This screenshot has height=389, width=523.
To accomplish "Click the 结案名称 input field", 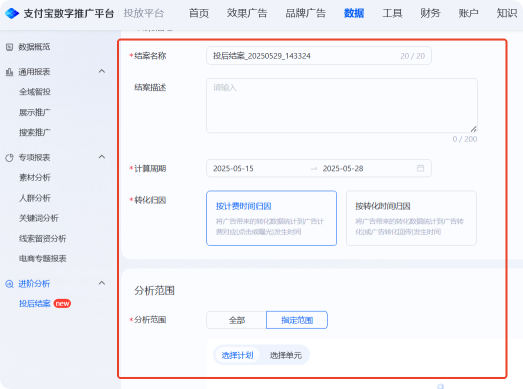I will (319, 56).
